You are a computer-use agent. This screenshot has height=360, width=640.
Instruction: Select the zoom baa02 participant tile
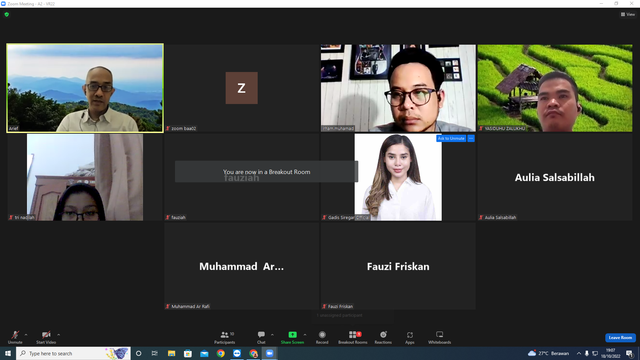pyautogui.click(x=242, y=88)
